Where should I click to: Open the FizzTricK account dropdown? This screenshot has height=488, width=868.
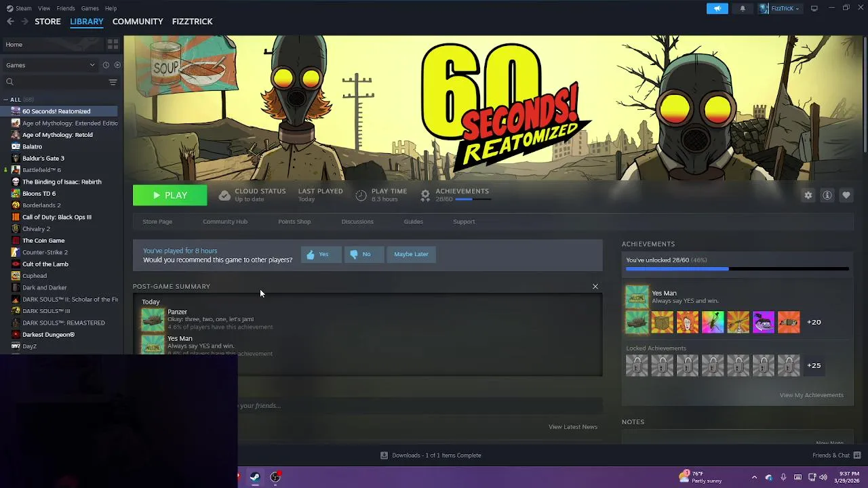(x=779, y=8)
